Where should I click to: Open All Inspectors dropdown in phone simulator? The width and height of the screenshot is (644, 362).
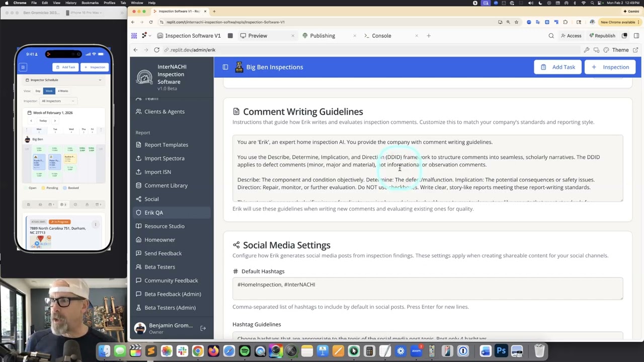click(58, 101)
